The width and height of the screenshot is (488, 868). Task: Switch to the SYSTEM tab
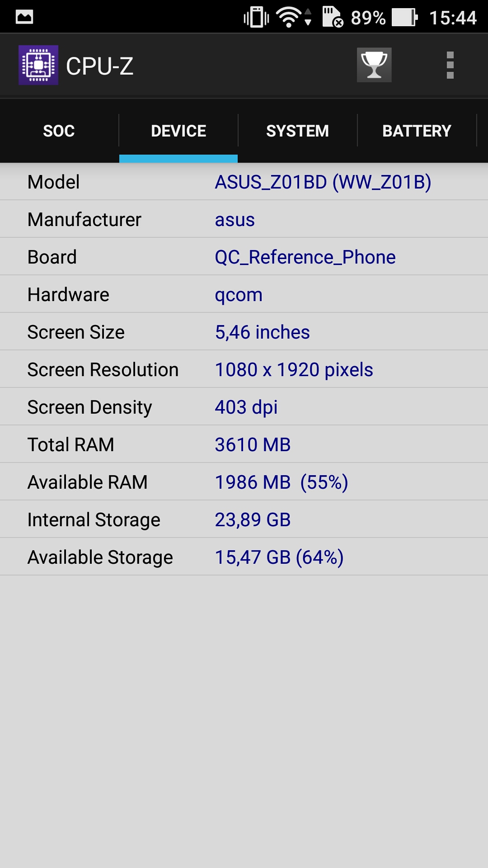click(x=297, y=131)
